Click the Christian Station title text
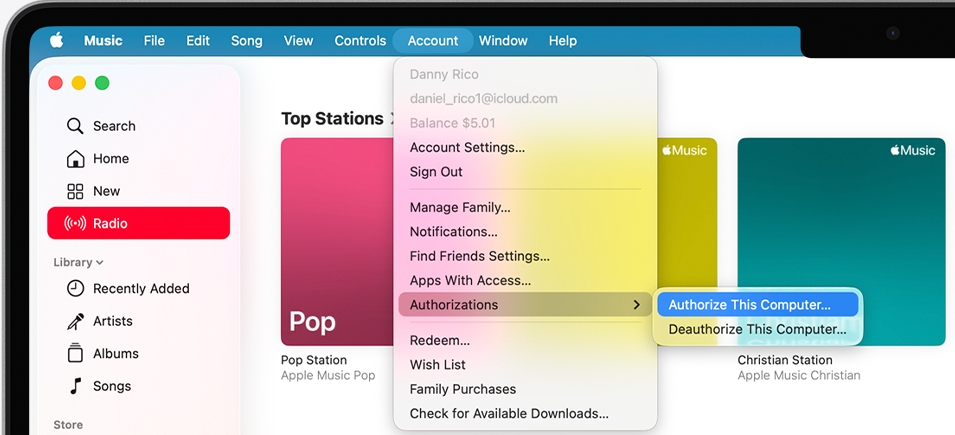 click(x=785, y=360)
